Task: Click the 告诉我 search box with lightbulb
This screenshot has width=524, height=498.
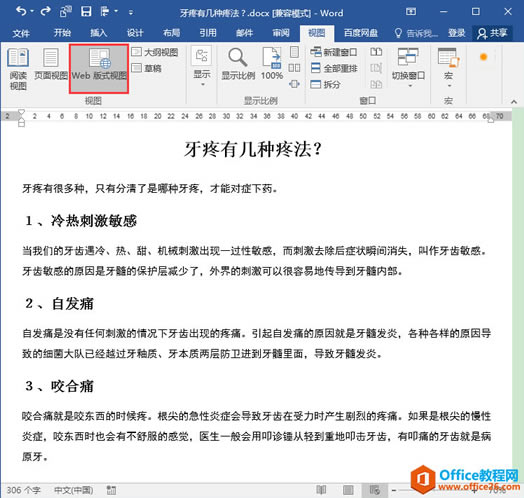Action: point(416,33)
